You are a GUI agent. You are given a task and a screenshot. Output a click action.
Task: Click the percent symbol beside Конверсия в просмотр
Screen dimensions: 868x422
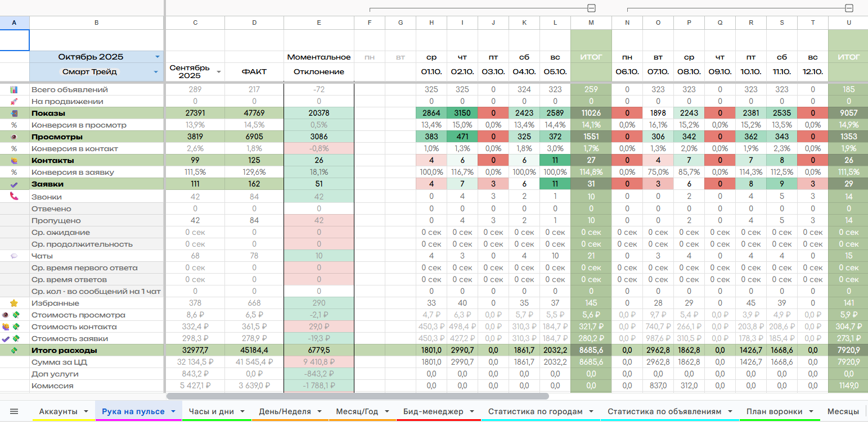pos(14,125)
